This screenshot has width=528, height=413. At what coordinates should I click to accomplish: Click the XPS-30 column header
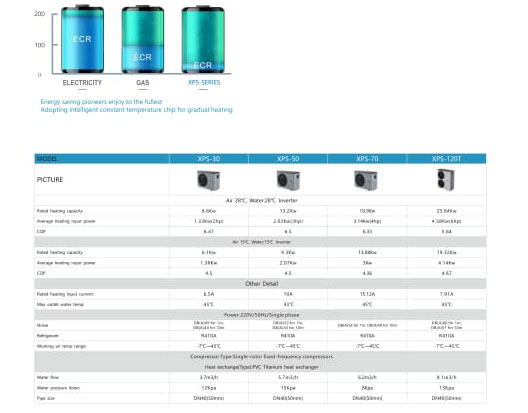point(209,159)
